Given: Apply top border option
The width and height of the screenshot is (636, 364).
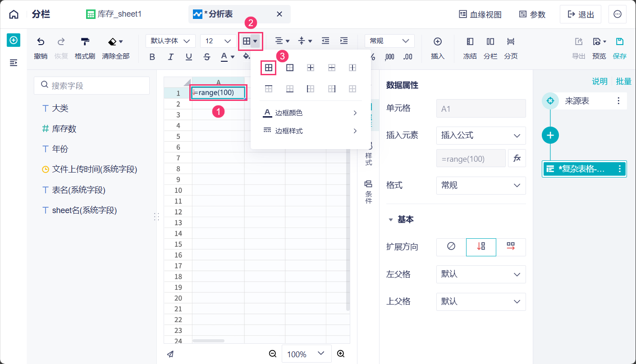Looking at the screenshot, I should click(269, 89).
